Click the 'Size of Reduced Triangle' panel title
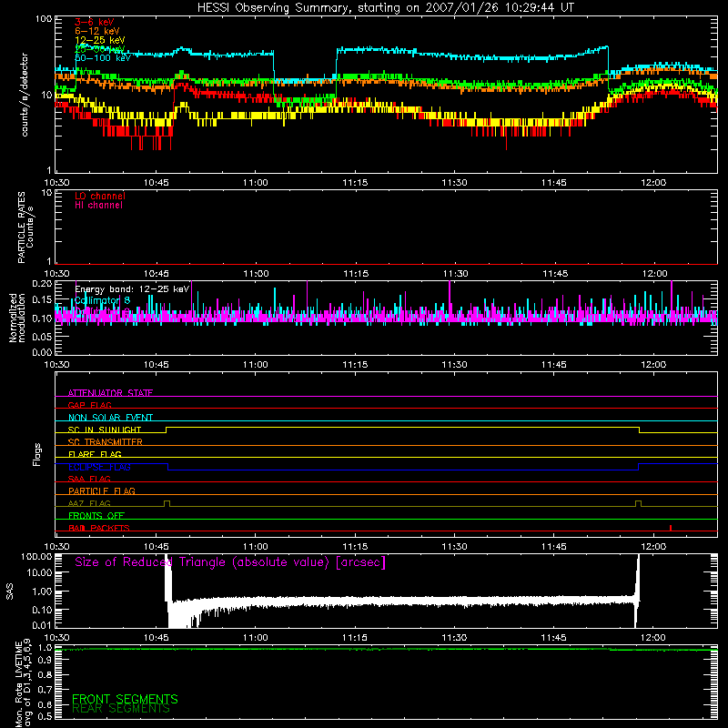The image size is (728, 728). pyautogui.click(x=230, y=562)
